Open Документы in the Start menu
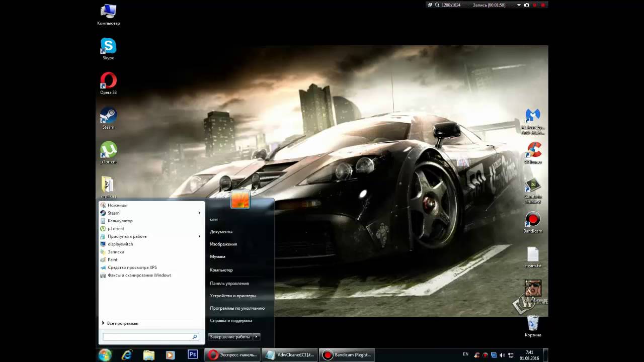644x362 pixels. point(221,232)
